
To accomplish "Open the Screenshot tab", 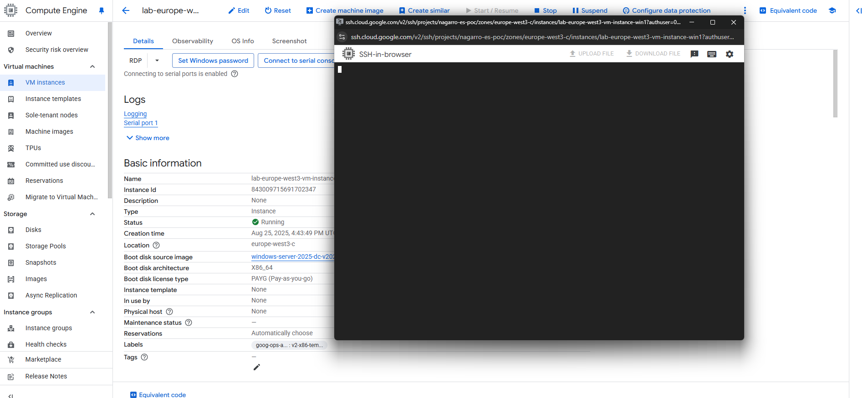I will [289, 41].
